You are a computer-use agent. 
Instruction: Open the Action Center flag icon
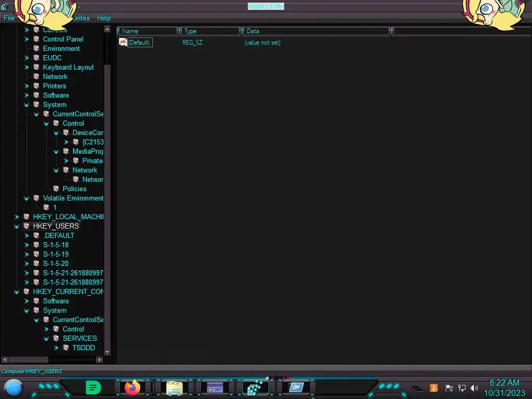449,388
